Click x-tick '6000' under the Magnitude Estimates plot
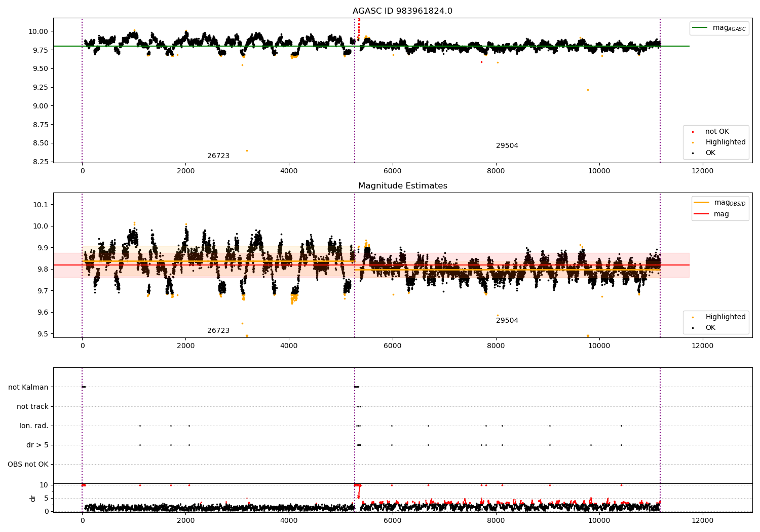Viewport: 760px width, 532px height. click(x=392, y=346)
